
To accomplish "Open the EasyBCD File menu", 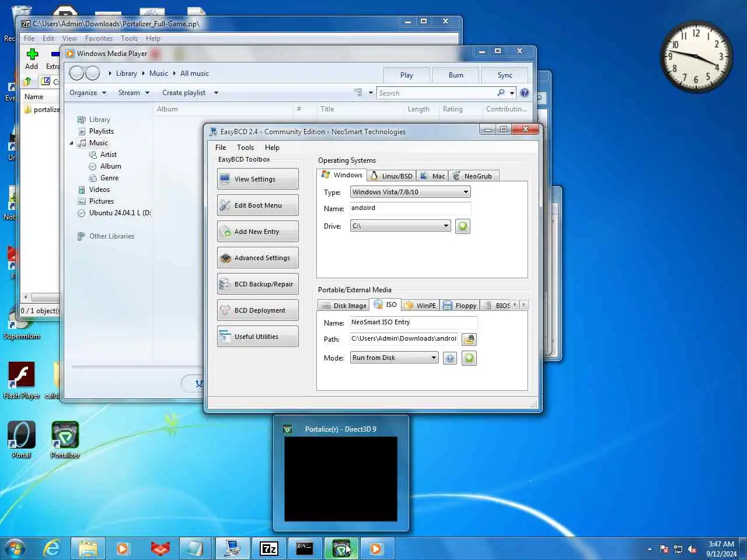I will point(221,148).
